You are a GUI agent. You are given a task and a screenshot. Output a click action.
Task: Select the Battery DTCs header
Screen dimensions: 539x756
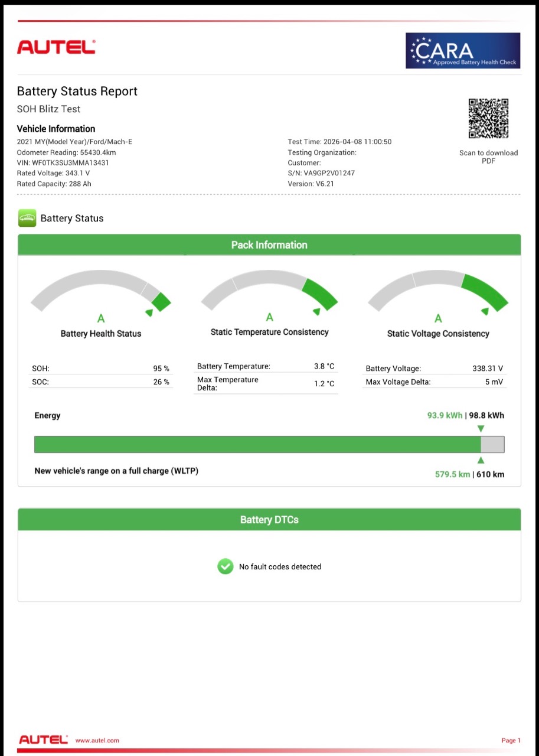tap(269, 520)
